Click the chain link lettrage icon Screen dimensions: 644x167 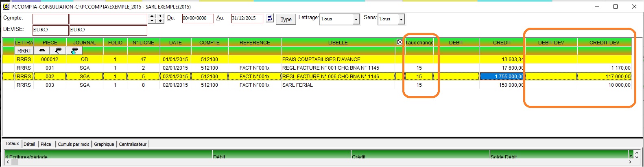tap(42, 51)
